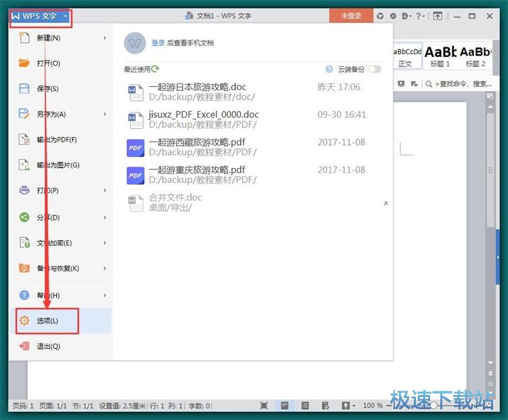Open eye protection mode dropdown in status bar
This screenshot has height=420, width=508.
[x=348, y=406]
